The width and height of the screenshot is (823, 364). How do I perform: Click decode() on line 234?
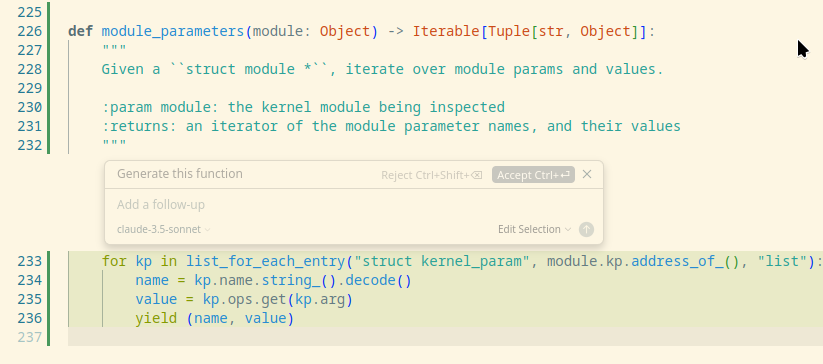click(378, 281)
